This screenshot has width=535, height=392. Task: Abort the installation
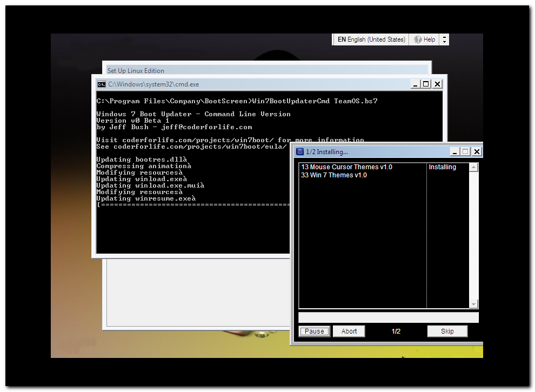pos(349,331)
